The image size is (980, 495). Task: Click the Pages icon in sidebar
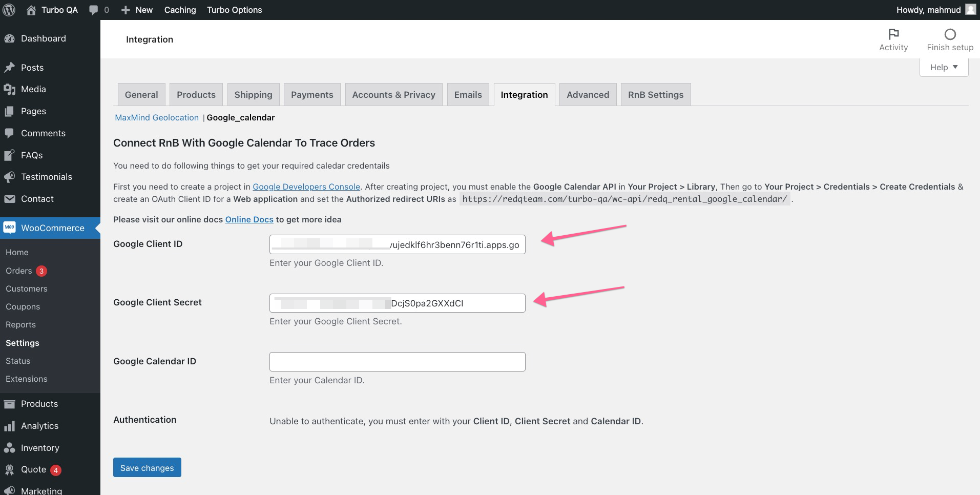point(9,111)
